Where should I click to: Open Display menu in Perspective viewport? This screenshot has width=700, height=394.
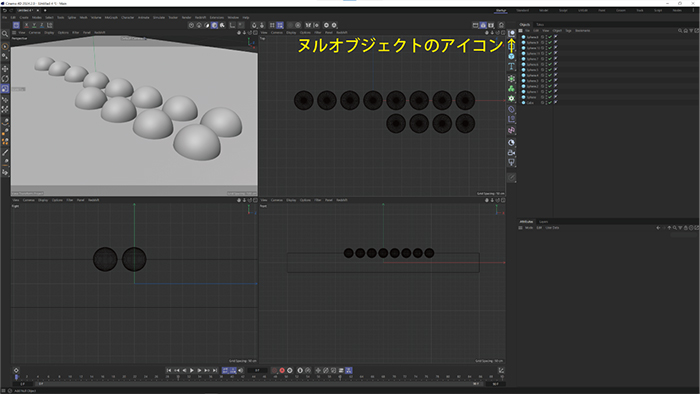49,33
